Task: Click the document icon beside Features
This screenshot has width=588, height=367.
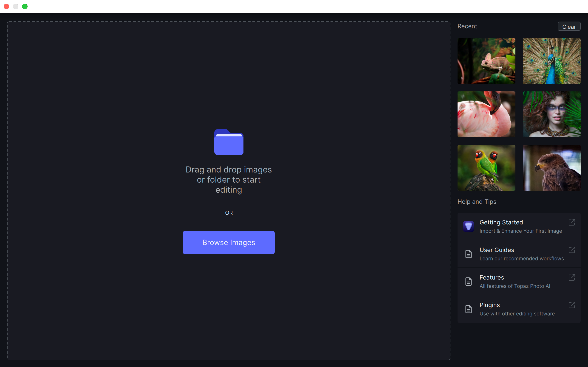Action: pyautogui.click(x=468, y=282)
